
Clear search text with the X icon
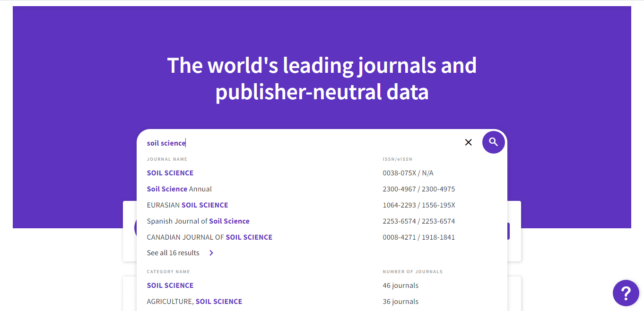[x=469, y=142]
